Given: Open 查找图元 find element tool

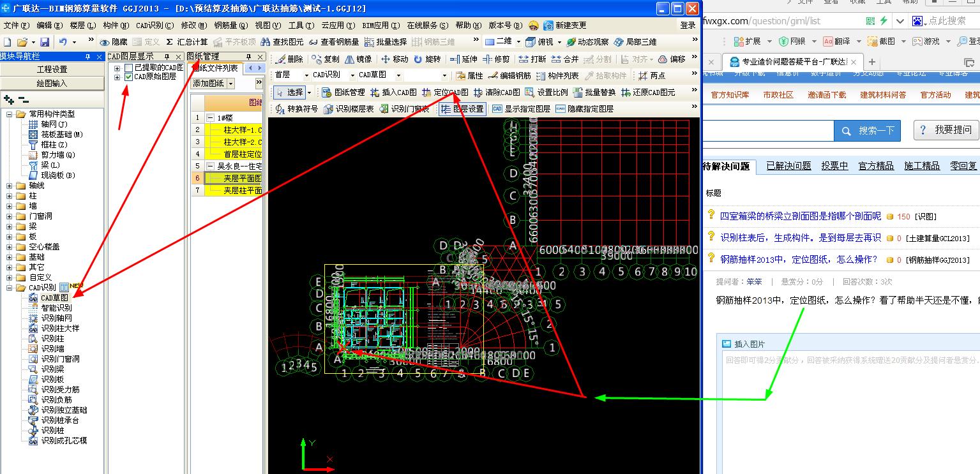Looking at the screenshot, I should click(282, 41).
